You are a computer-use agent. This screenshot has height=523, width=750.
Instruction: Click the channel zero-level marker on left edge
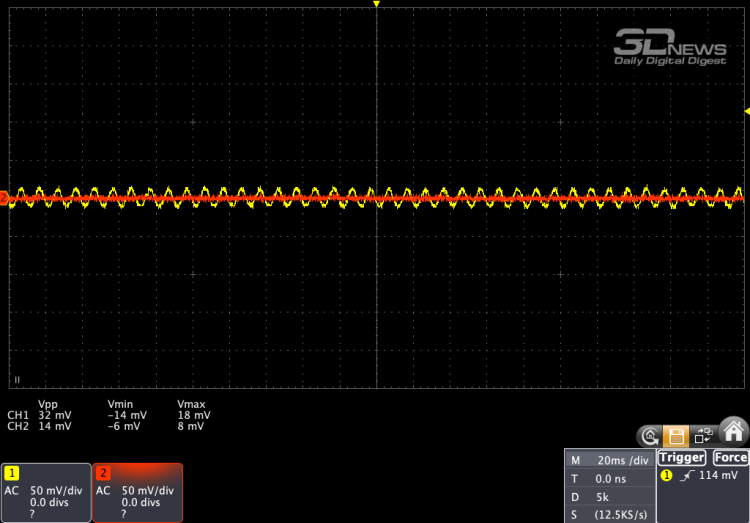4,199
